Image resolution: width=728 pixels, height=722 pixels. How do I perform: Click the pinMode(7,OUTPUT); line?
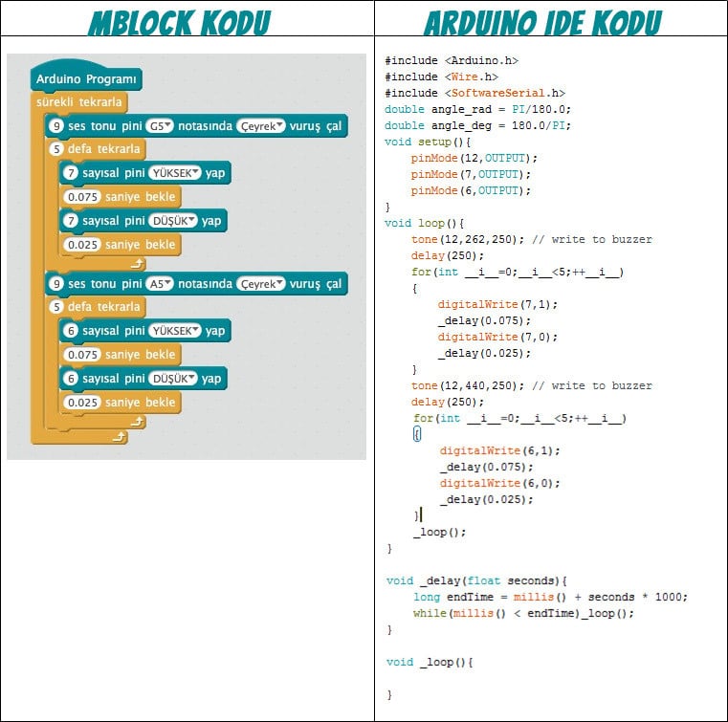pos(471,174)
